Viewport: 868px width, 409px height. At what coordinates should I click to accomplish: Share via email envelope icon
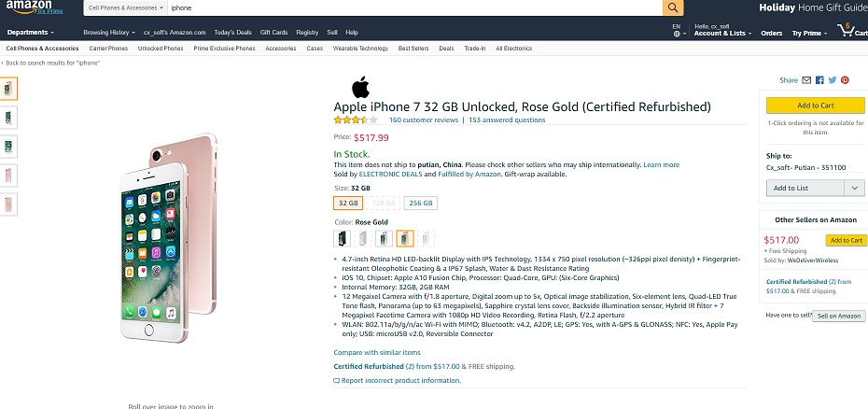click(x=806, y=80)
